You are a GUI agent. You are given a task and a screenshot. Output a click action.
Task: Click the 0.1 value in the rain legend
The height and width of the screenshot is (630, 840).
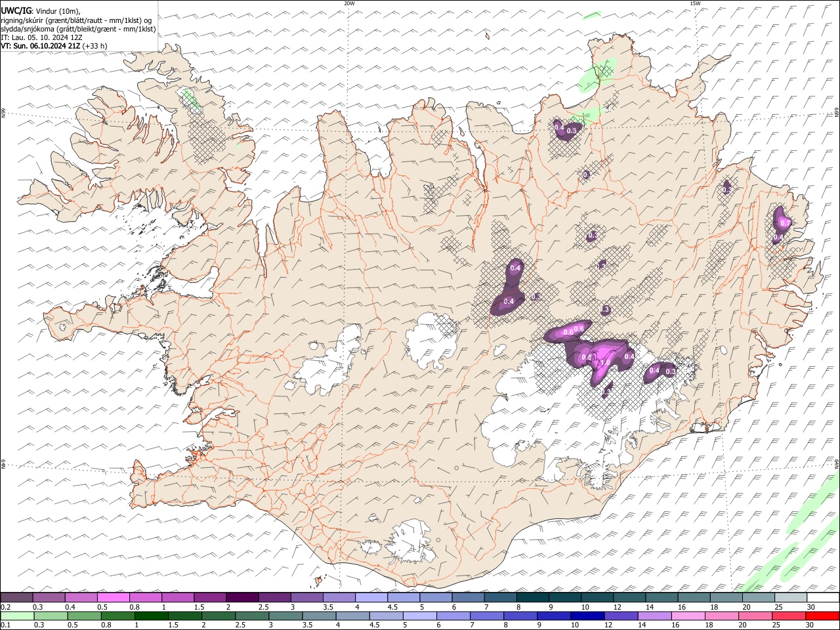coord(5,625)
